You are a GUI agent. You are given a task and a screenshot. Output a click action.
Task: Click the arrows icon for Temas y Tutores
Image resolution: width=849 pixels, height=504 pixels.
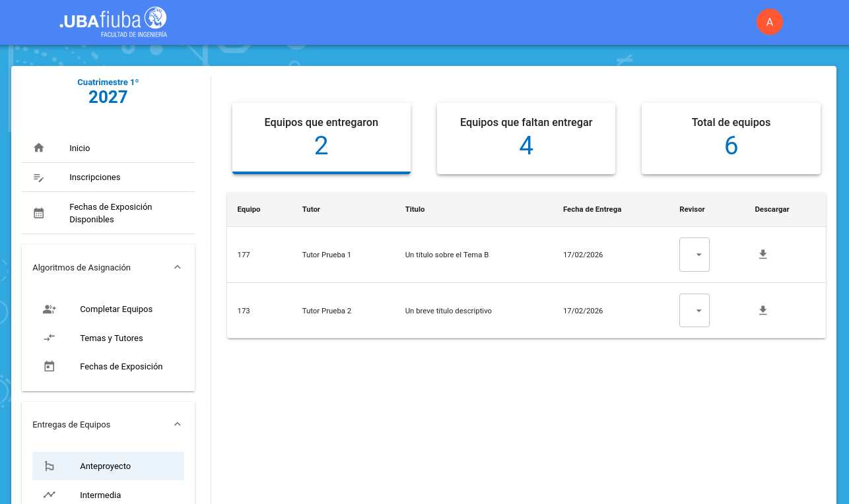[x=50, y=338]
